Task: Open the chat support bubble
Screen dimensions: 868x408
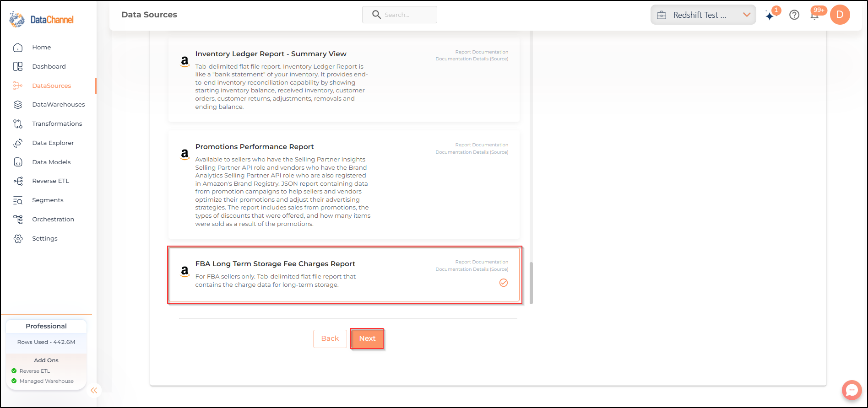Action: pos(852,390)
